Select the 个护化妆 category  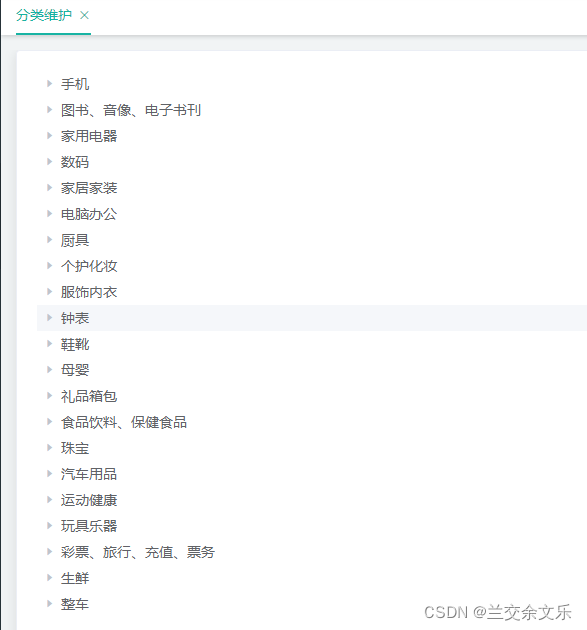click(x=89, y=266)
